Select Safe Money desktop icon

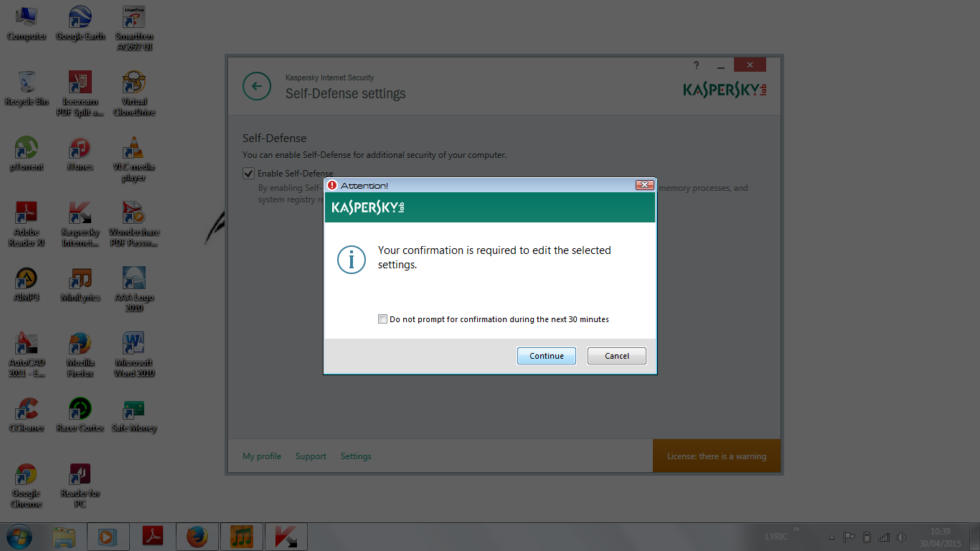[134, 415]
